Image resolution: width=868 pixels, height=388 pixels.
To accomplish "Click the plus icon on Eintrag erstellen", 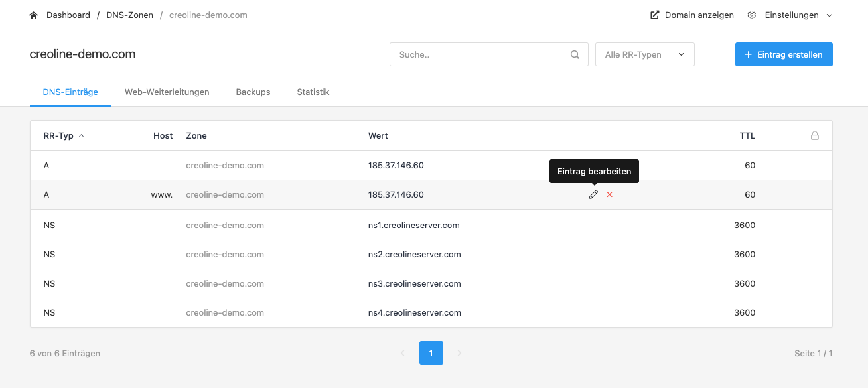I will click(x=749, y=54).
